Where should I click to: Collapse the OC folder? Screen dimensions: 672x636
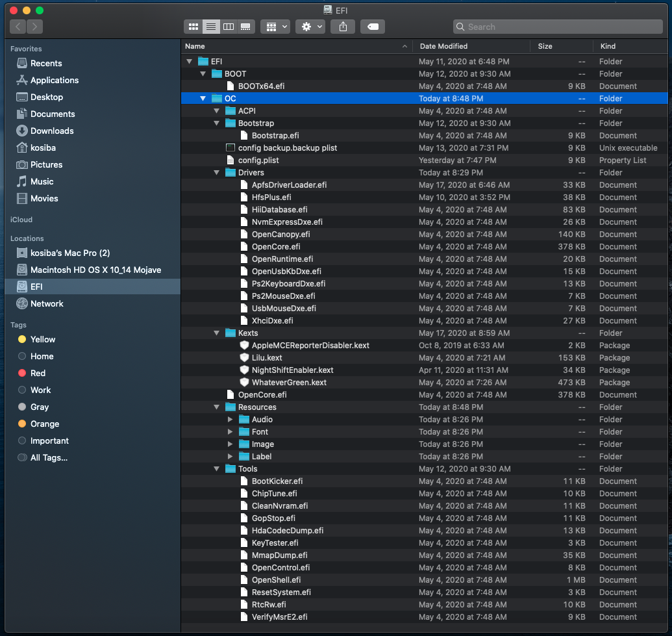[203, 99]
